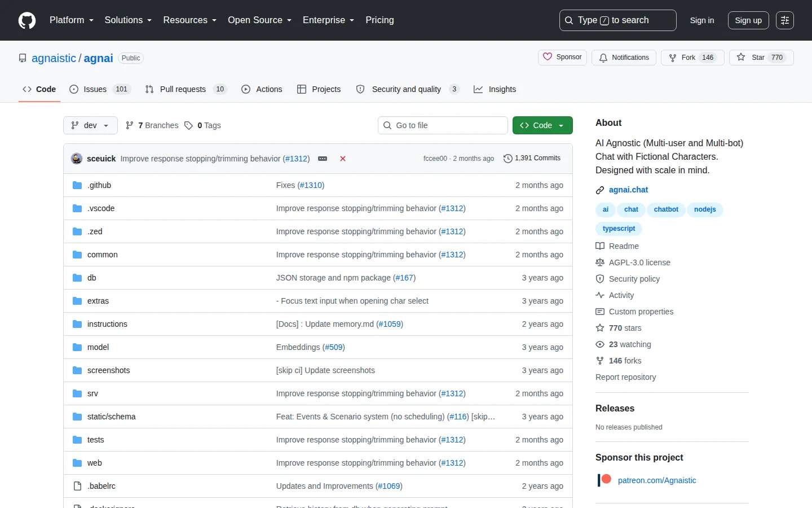Viewport: 812px width, 508px height.
Task: Open the Report repository link
Action: tap(626, 377)
